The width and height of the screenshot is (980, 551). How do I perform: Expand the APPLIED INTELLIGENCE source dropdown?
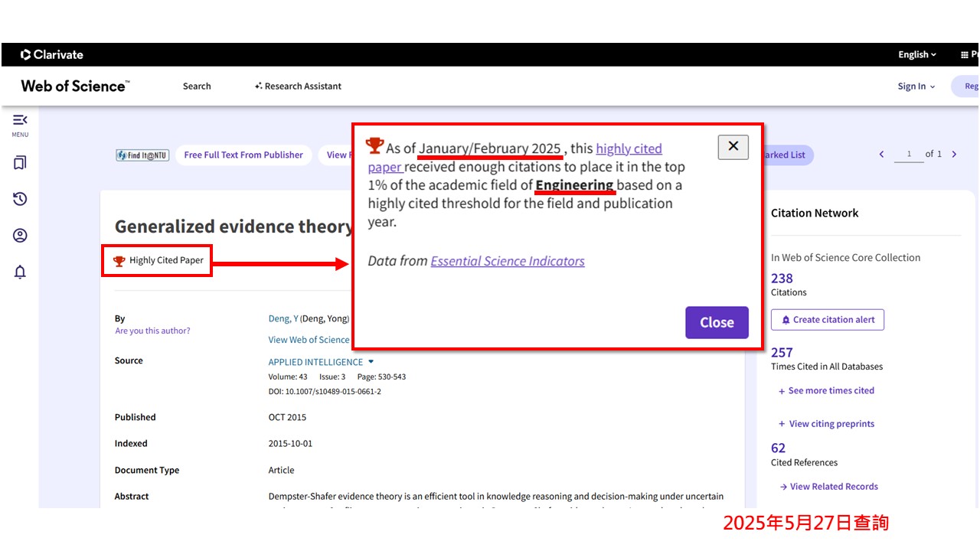click(321, 362)
